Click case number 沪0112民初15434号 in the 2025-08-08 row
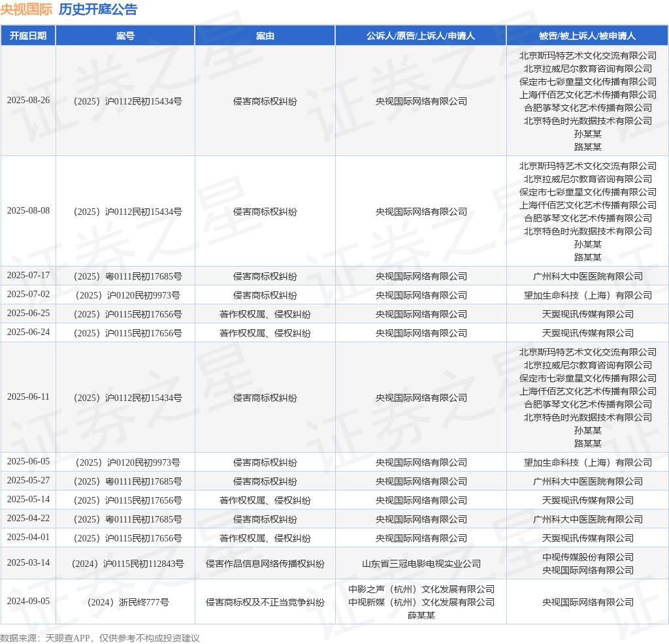Viewport: 669px width, 644px height. (127, 212)
